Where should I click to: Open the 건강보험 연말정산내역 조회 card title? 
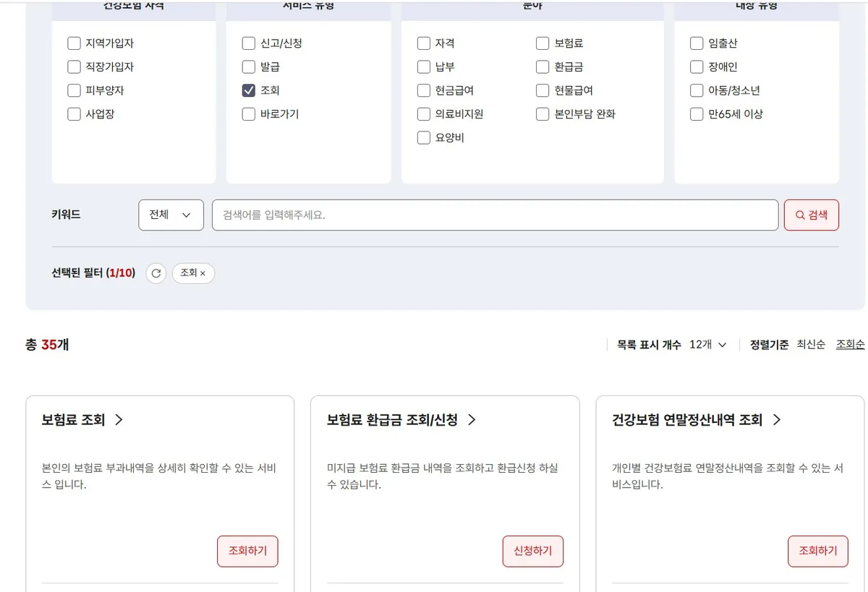(x=687, y=420)
